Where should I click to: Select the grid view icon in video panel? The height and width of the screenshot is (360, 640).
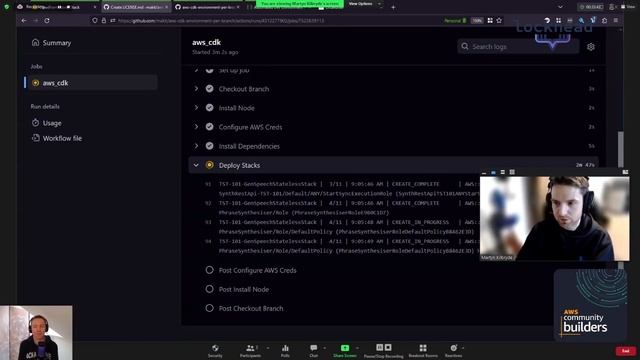tap(512, 172)
